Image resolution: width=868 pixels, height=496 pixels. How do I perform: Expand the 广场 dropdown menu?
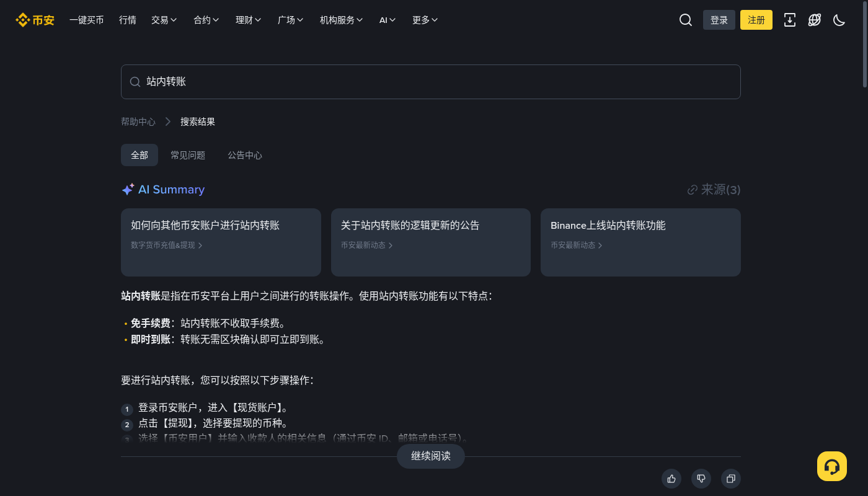click(291, 20)
